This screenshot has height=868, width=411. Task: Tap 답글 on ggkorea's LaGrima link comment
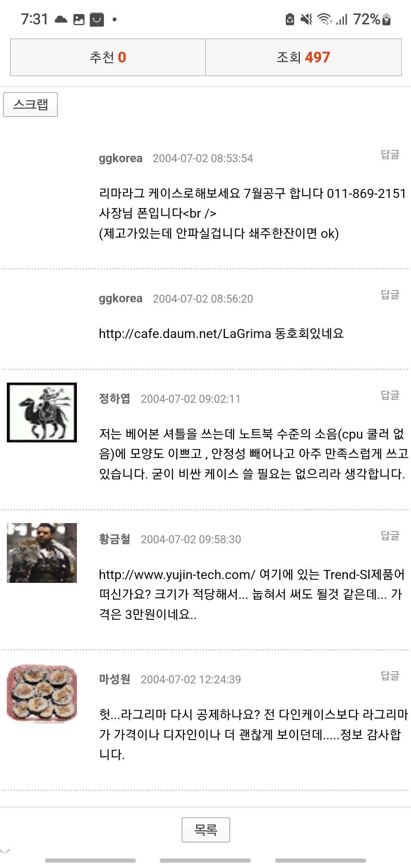click(390, 294)
